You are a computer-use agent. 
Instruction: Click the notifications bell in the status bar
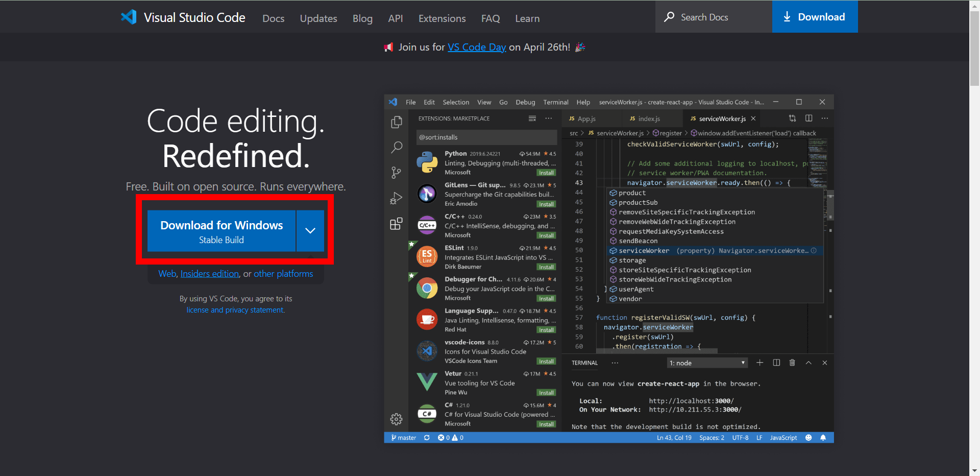(823, 438)
